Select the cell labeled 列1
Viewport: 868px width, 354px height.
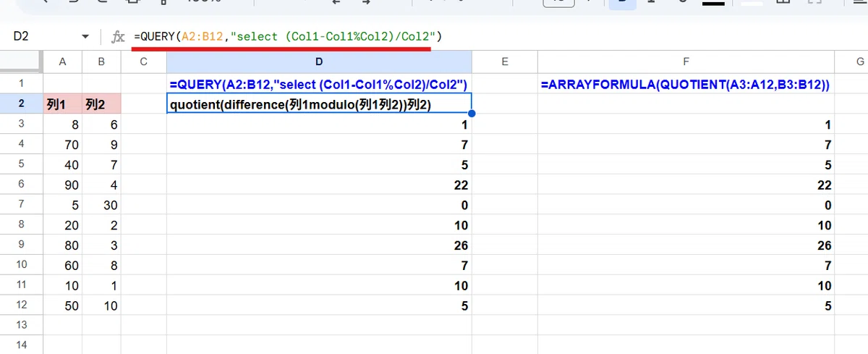pyautogui.click(x=62, y=104)
